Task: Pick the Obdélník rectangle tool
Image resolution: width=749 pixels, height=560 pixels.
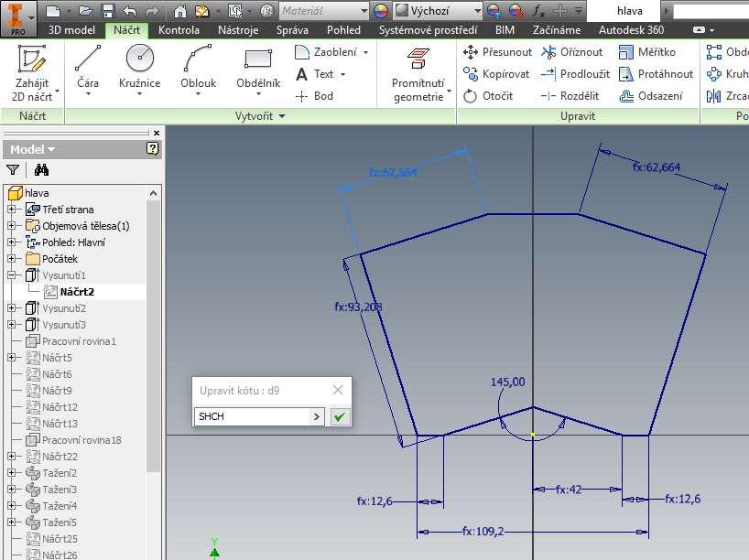Action: 258,70
